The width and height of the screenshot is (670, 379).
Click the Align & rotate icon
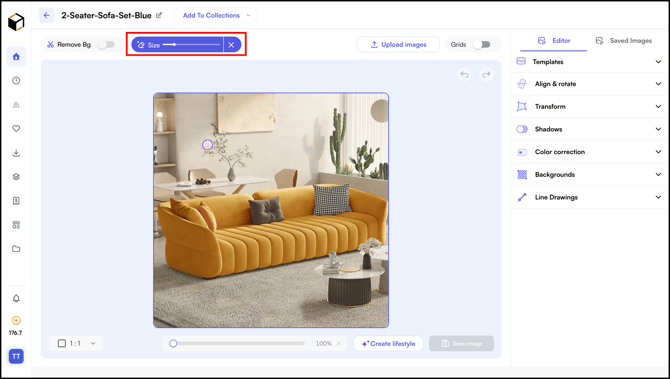522,84
